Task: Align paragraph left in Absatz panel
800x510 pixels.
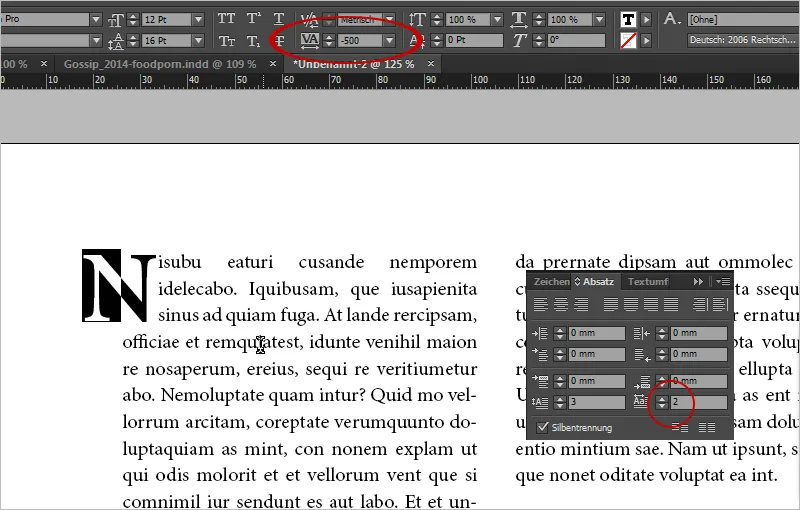Action: click(x=541, y=305)
